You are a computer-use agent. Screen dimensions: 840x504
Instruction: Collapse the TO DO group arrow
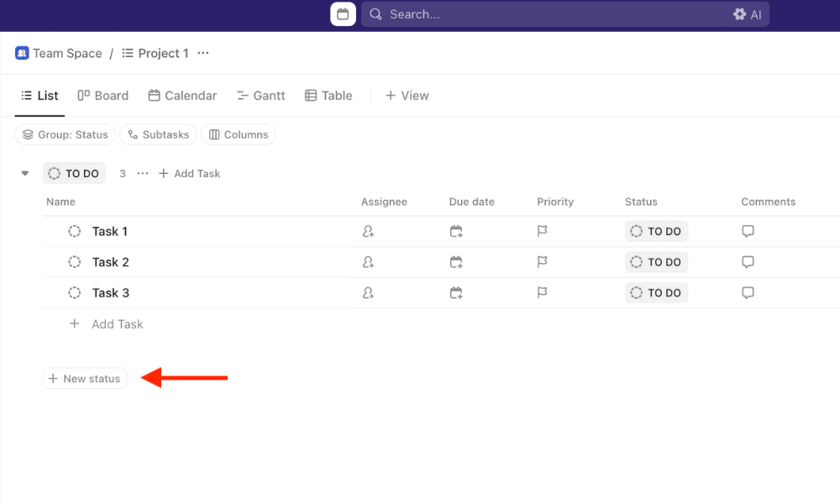pyautogui.click(x=24, y=174)
